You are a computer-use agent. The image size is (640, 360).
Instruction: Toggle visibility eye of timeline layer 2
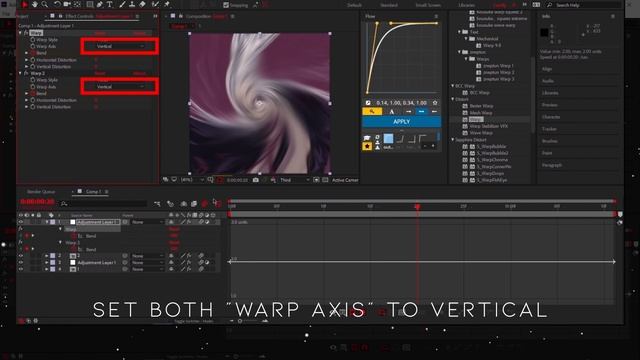click(x=20, y=256)
